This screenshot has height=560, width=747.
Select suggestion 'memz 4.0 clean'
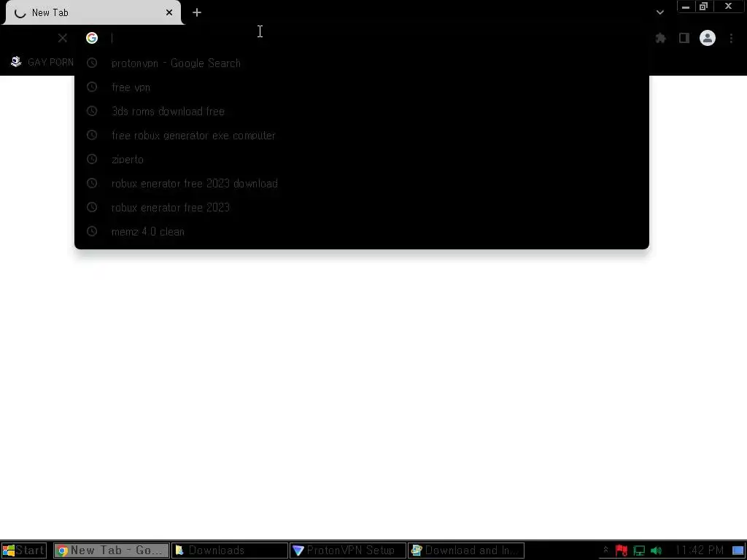[362, 231]
